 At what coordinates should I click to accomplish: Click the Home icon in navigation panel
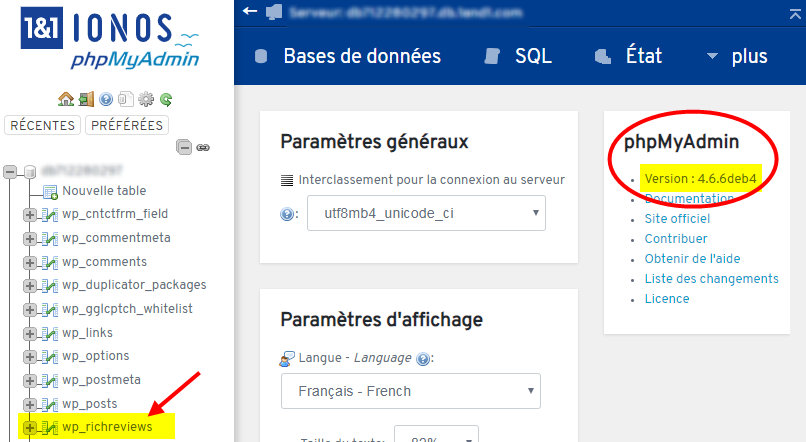(66, 99)
